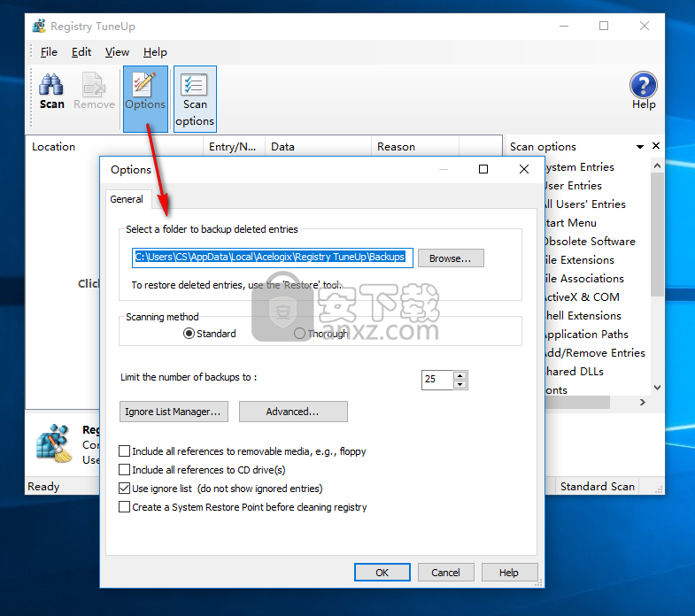Maximize the Registry TuneUp main window
Screen dimensions: 695x616
click(x=604, y=27)
